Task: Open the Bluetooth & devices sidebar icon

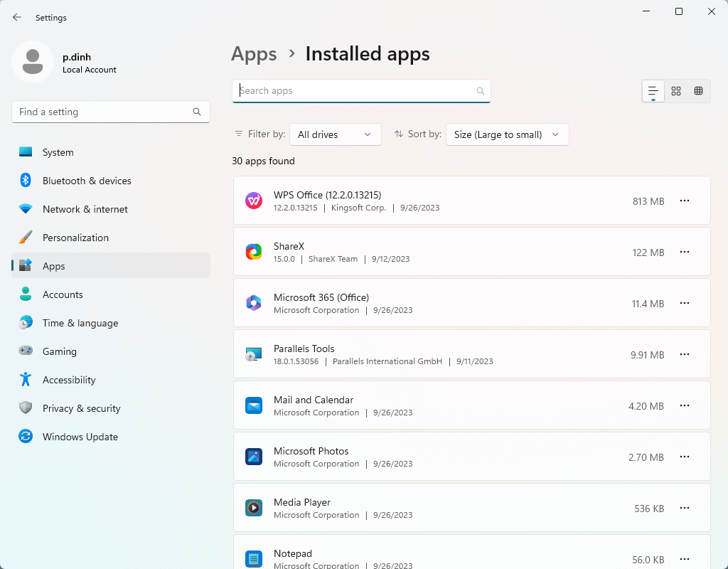Action: [26, 181]
